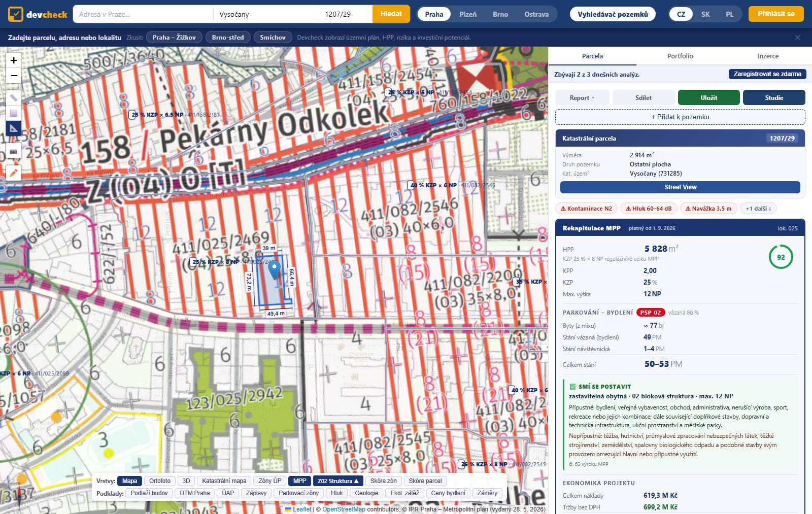Switch language to SK
Viewport: 812px width, 514px height.
coord(705,14)
